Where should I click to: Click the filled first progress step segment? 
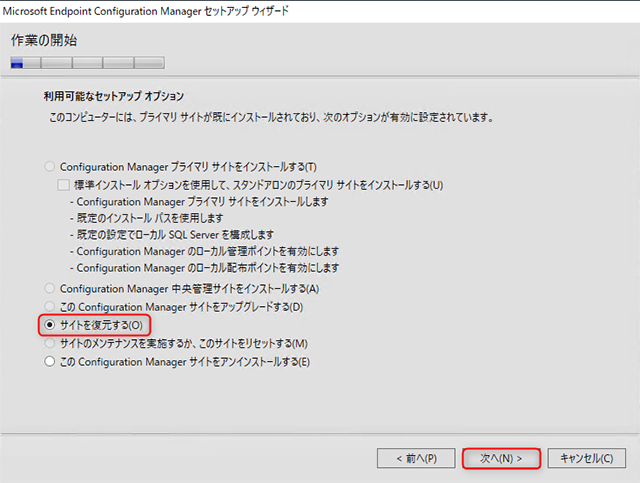click(x=24, y=63)
